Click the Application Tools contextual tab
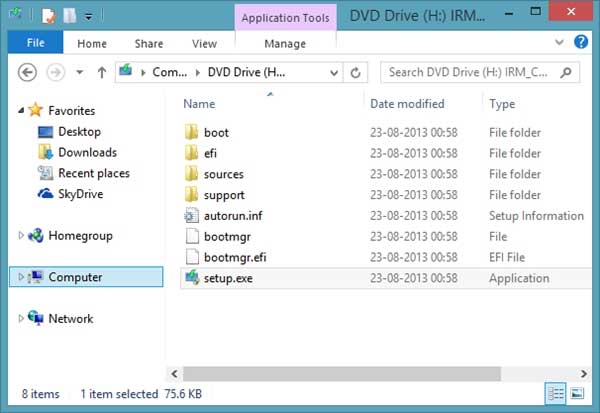Viewport: 600px width, 413px height. point(285,18)
